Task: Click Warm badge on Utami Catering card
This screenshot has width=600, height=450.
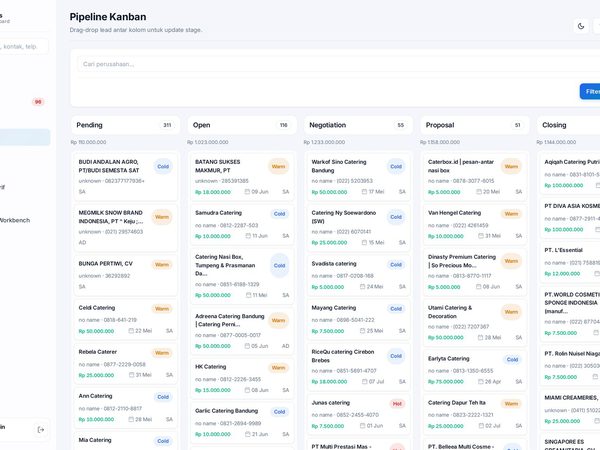Action: pos(511,312)
